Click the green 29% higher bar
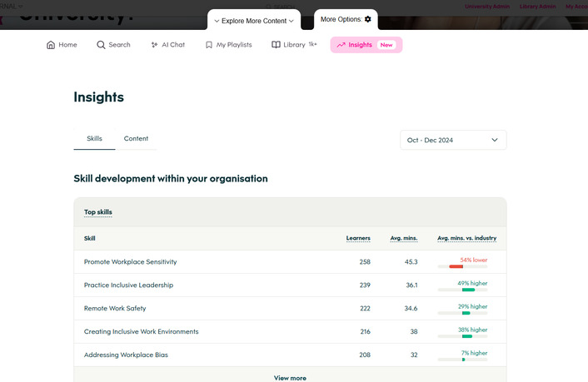588x382 pixels. [466, 313]
